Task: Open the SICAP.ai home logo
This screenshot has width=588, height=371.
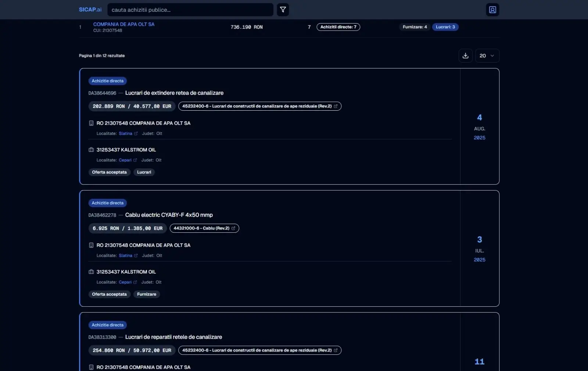Action: tap(90, 10)
